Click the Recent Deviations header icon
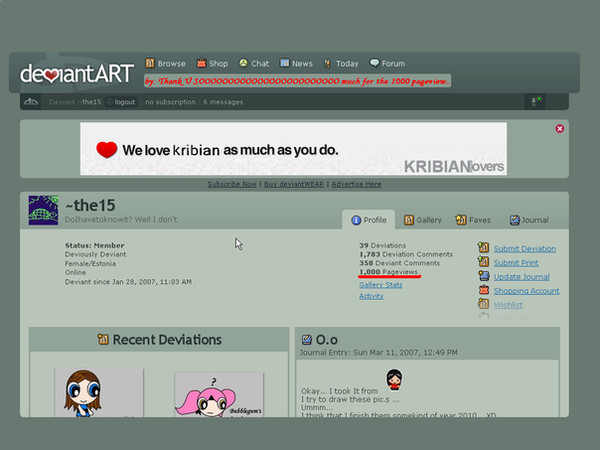600x450 pixels. (x=103, y=339)
